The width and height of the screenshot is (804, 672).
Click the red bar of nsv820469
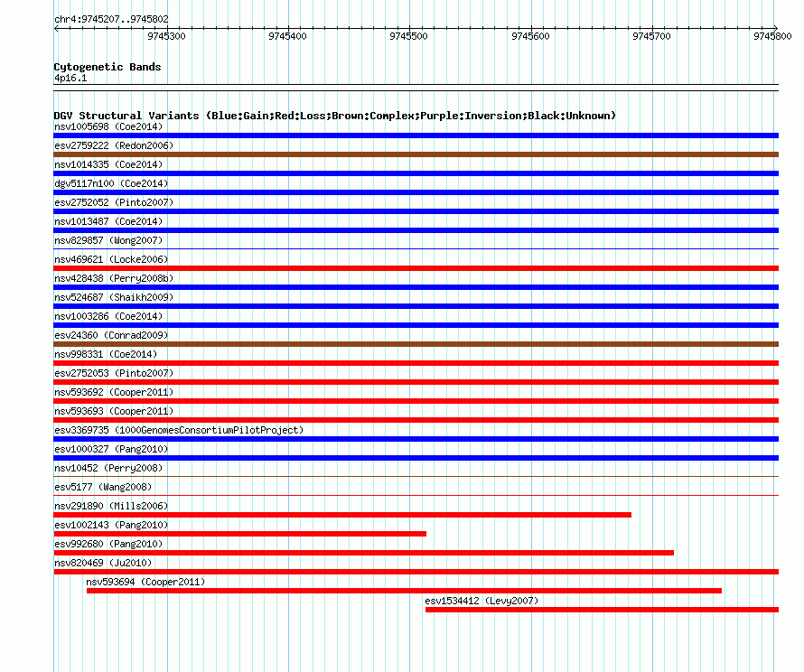click(x=416, y=572)
